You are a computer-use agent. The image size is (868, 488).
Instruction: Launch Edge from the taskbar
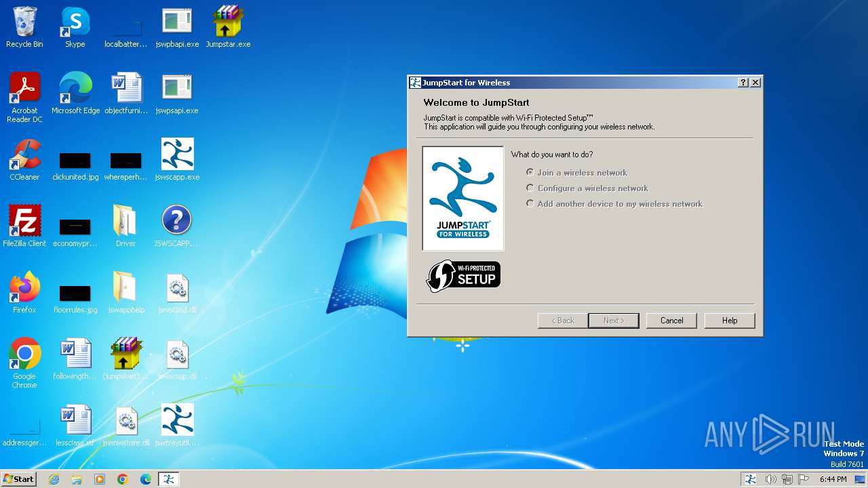[146, 479]
